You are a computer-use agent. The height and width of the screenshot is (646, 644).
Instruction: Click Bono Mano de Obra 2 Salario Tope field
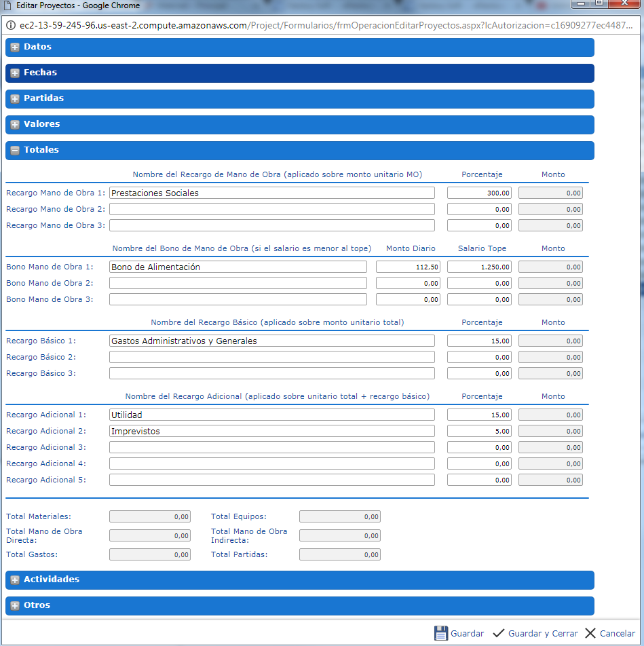pos(479,283)
